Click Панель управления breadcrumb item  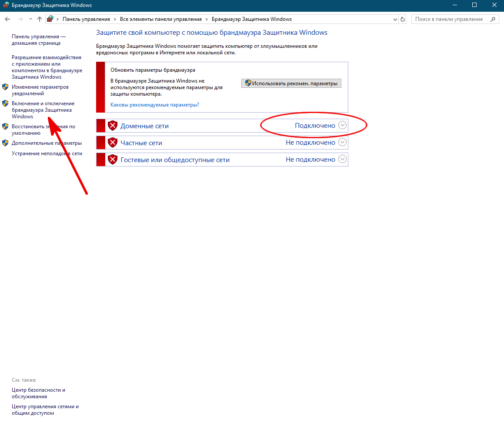coord(86,19)
